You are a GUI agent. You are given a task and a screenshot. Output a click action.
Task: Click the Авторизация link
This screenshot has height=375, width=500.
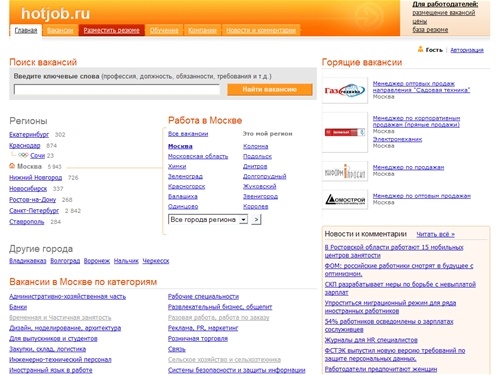click(467, 50)
